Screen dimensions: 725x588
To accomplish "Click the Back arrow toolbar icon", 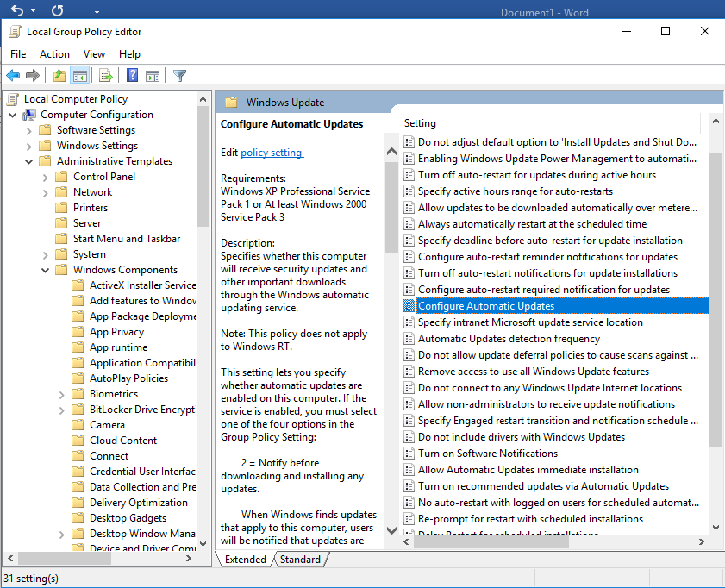I will (13, 75).
